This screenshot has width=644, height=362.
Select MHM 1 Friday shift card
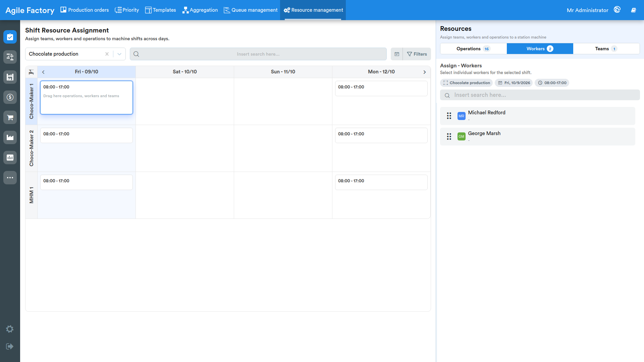pyautogui.click(x=87, y=182)
